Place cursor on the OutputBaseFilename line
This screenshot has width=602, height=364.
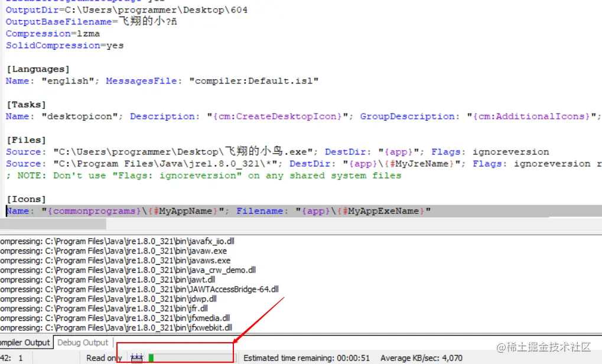click(x=92, y=21)
